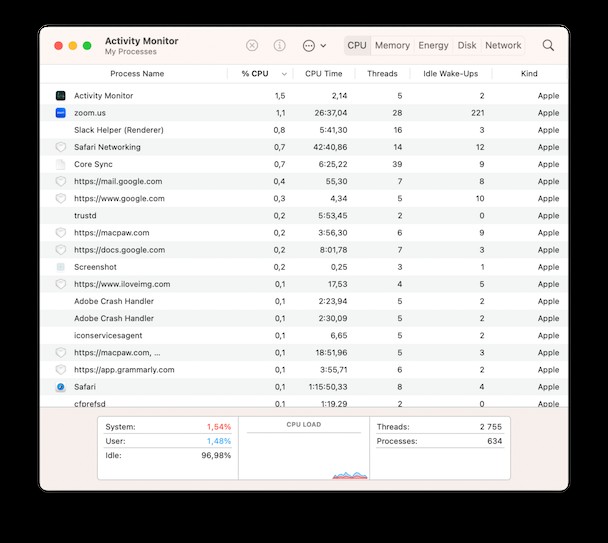Click the Screenshot process icon

pos(60,267)
